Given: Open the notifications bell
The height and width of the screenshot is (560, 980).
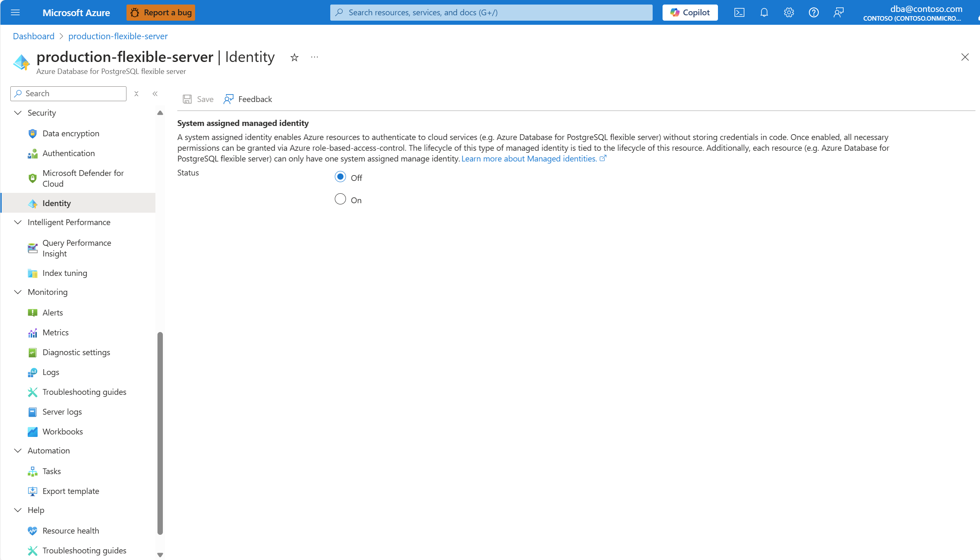Looking at the screenshot, I should [x=764, y=12].
